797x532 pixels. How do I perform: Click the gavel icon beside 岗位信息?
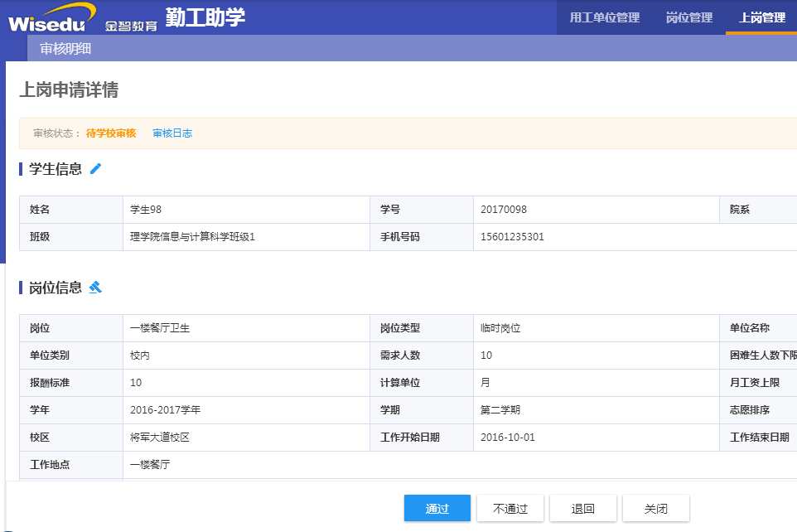point(95,288)
